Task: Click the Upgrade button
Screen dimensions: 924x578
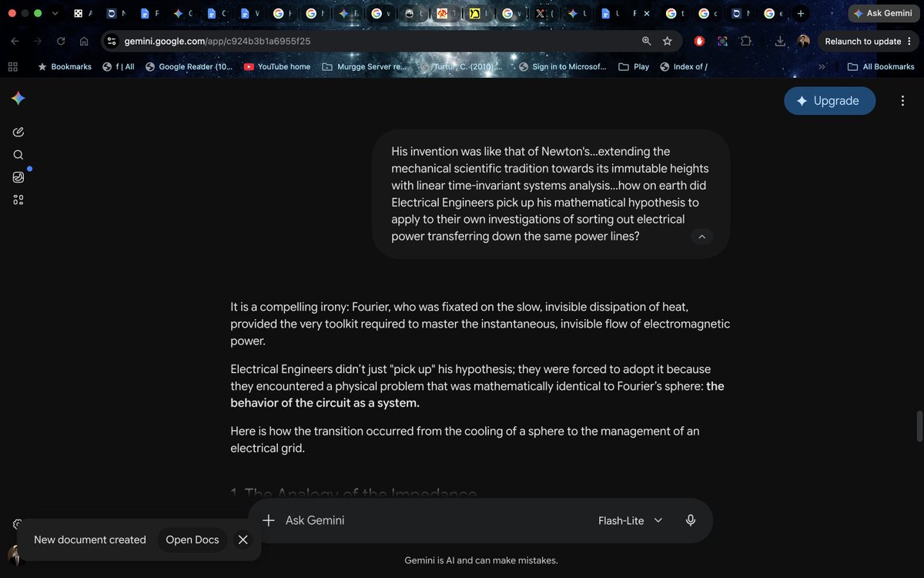Action: pos(829,101)
